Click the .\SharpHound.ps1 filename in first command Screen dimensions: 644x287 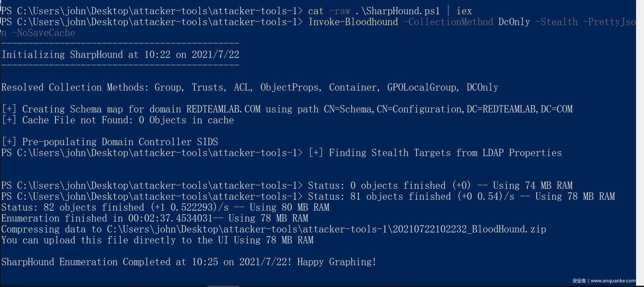pos(398,11)
